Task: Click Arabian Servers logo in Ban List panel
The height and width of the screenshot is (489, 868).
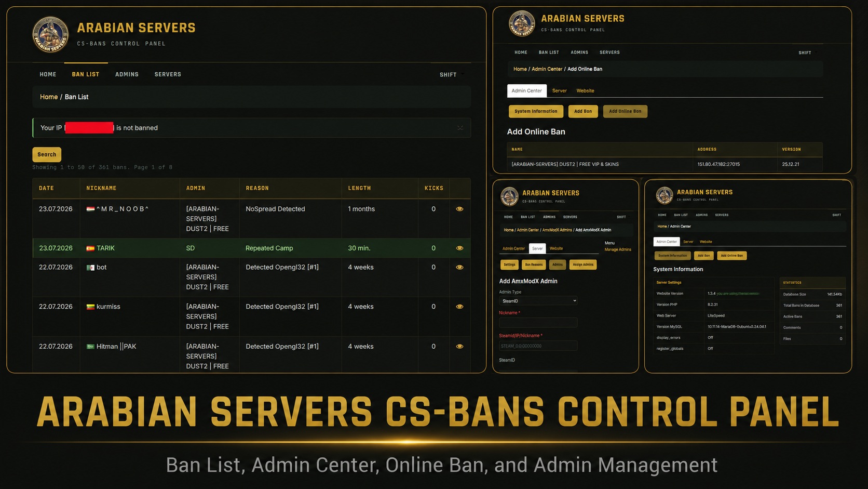Action: [x=50, y=34]
